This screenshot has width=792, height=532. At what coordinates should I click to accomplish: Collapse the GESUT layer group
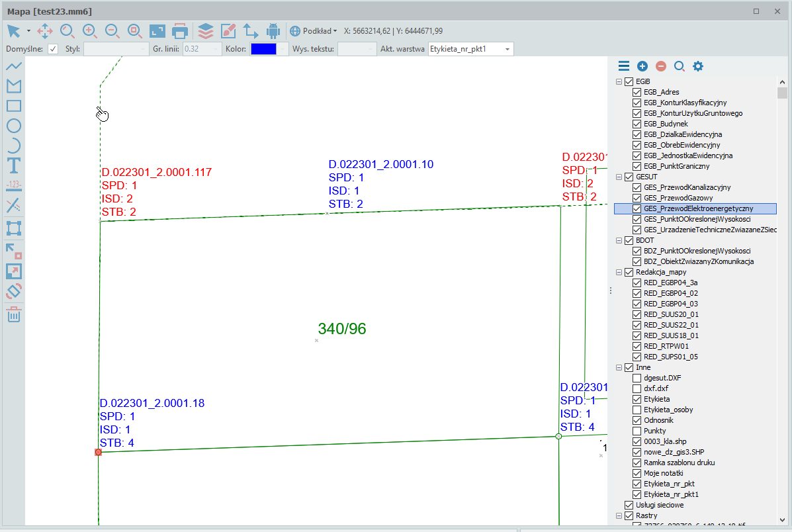(x=619, y=177)
